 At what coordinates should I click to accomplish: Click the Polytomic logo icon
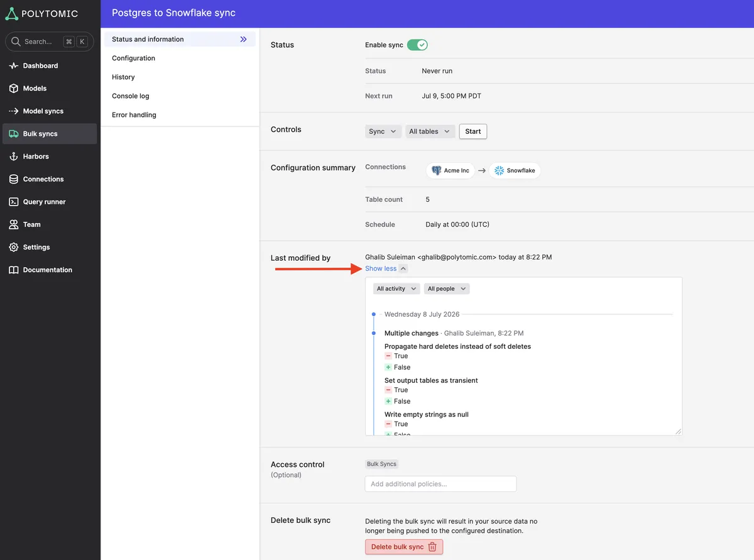pos(12,13)
